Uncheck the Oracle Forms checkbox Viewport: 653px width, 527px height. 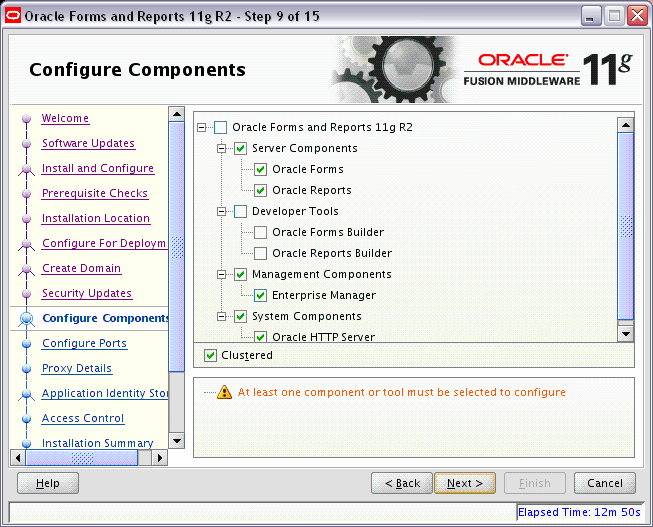[x=260, y=169]
